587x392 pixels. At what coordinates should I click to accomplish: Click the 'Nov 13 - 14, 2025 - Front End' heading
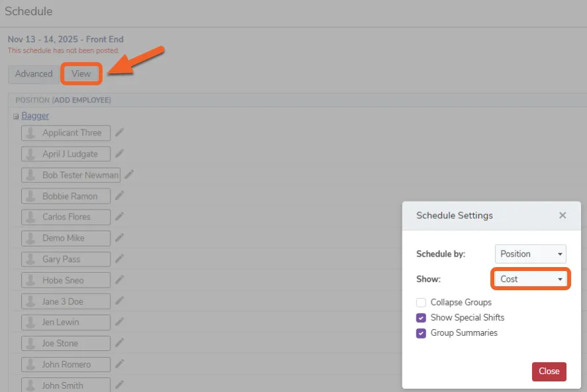(66, 39)
